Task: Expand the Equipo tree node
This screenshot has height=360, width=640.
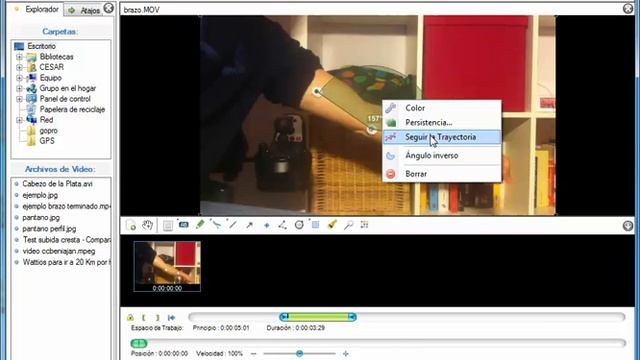Action: tap(19, 78)
